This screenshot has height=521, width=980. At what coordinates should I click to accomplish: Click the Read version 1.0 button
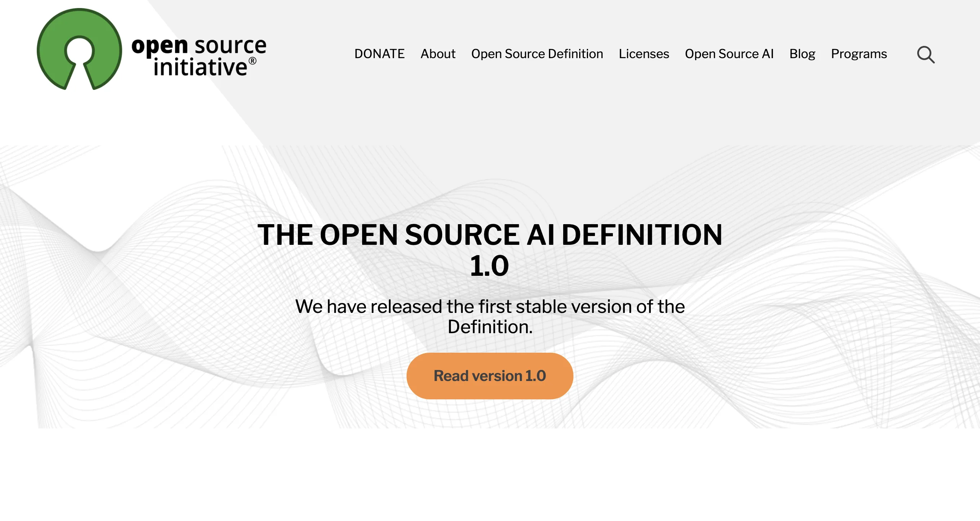[x=490, y=376]
